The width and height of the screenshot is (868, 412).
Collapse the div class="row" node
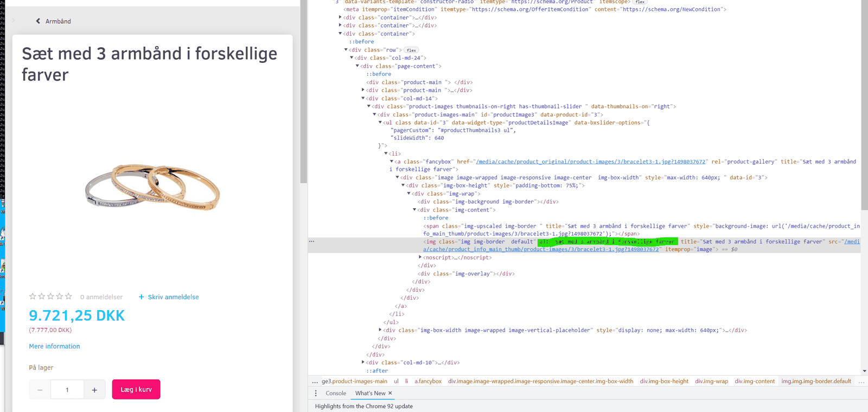coord(346,50)
